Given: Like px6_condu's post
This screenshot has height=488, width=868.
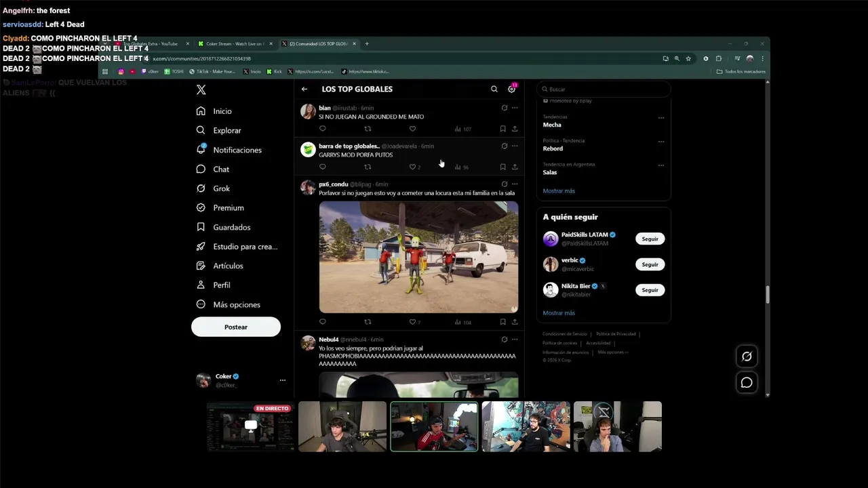Looking at the screenshot, I should (414, 322).
